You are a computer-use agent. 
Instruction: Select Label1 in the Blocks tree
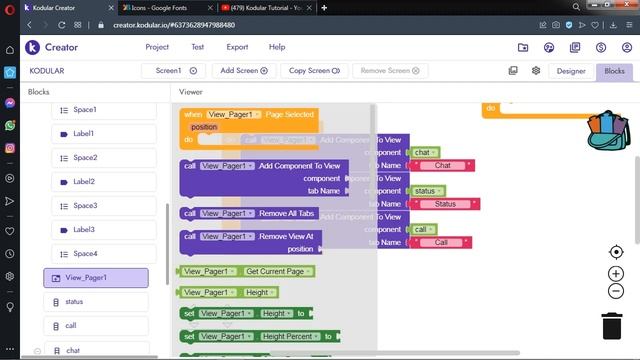104,133
